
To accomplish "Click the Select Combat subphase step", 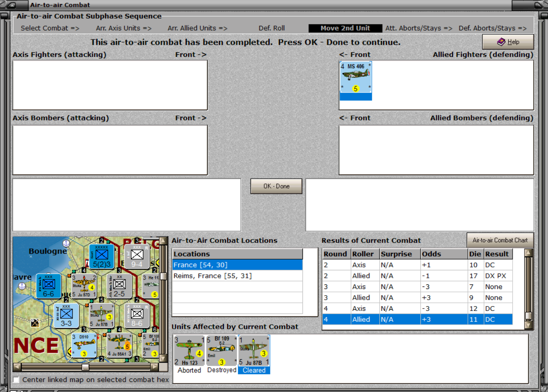I will tap(50, 28).
